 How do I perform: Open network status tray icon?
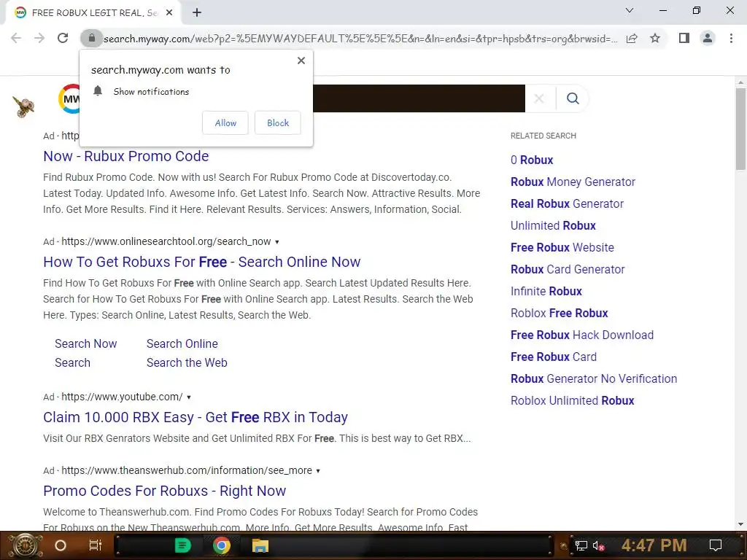coord(581,545)
